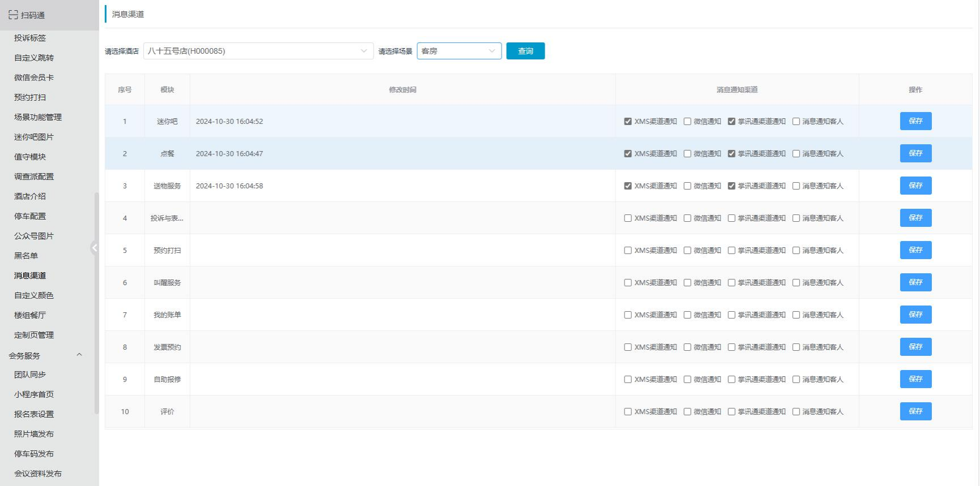The height and width of the screenshot is (486, 980).
Task: Enable 微信通知 for 点餐 row
Action: (x=687, y=153)
